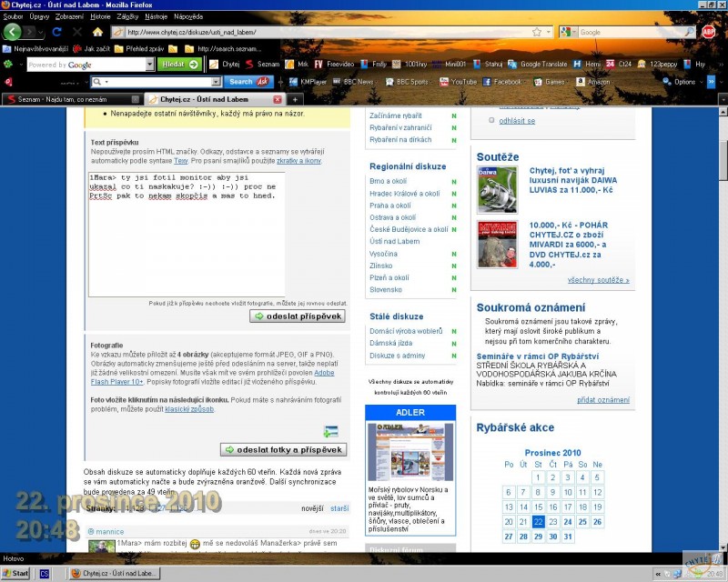Viewport: 728px width, 582px height.
Task: Open the Ct24 toolbar bookmark
Action: [x=619, y=64]
